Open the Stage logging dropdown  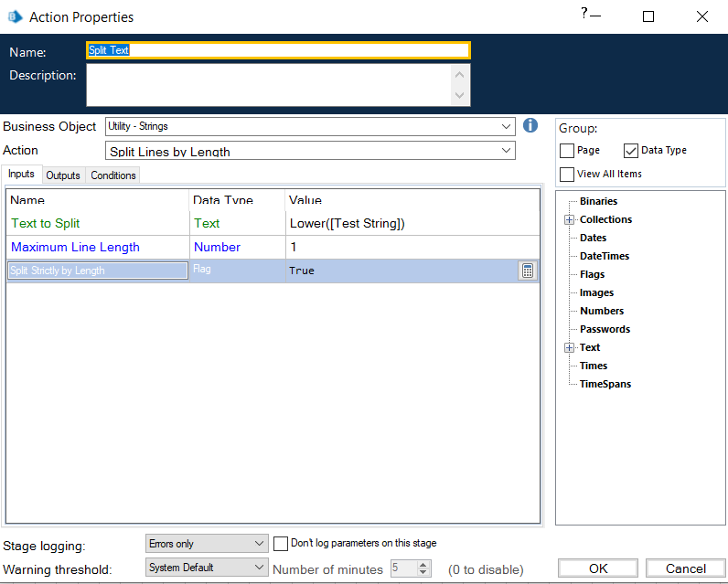coord(207,544)
